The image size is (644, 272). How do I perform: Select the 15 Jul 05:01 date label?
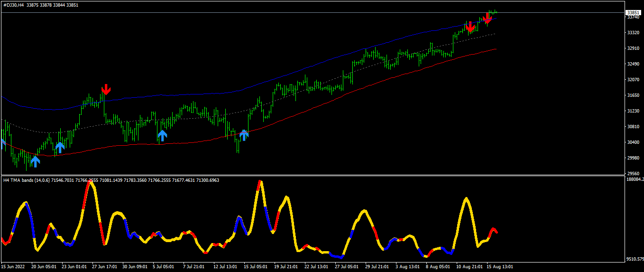pos(255,267)
